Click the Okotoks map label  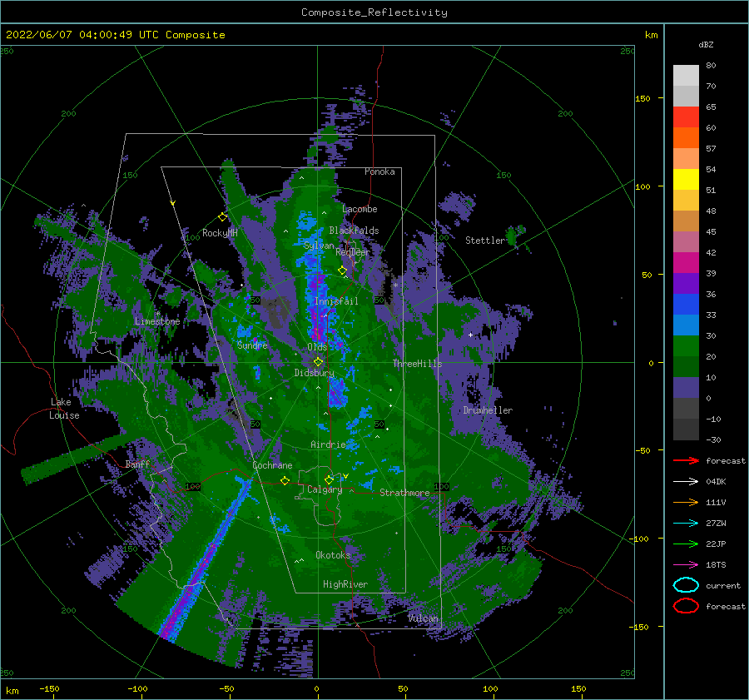coord(333,555)
